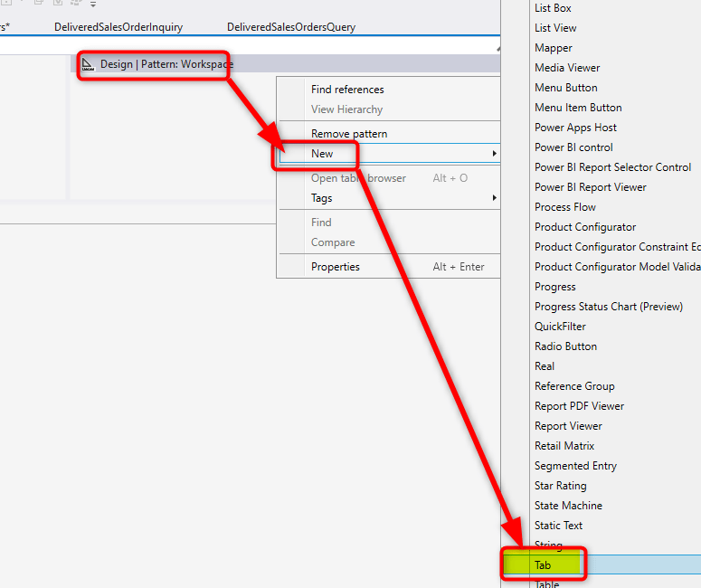
Task: Pick Segmented Entry from the submenu
Action: (x=575, y=466)
